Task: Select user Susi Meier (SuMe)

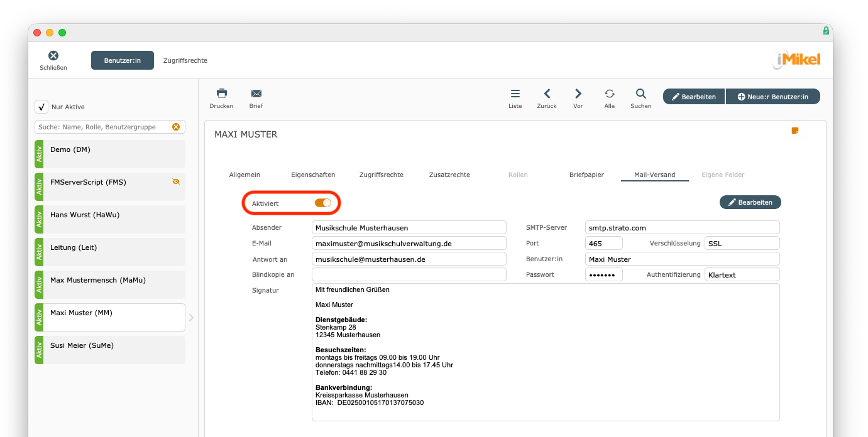Action: point(110,350)
